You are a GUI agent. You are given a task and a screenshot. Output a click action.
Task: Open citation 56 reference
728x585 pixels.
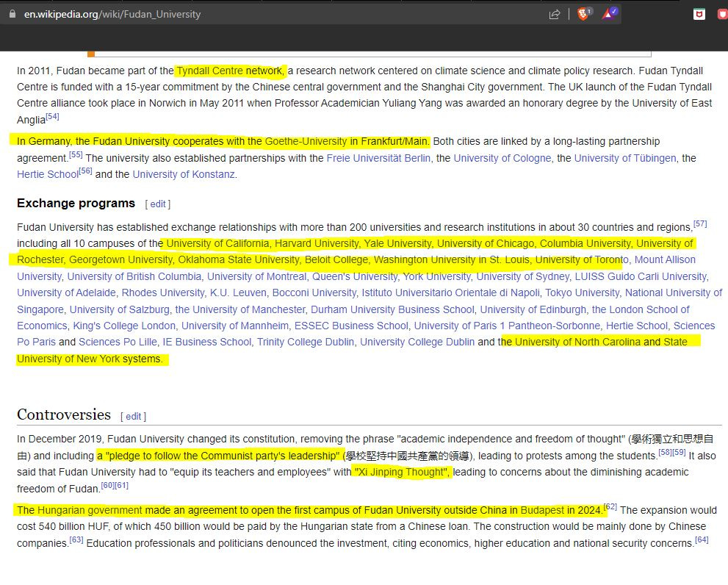(85, 171)
